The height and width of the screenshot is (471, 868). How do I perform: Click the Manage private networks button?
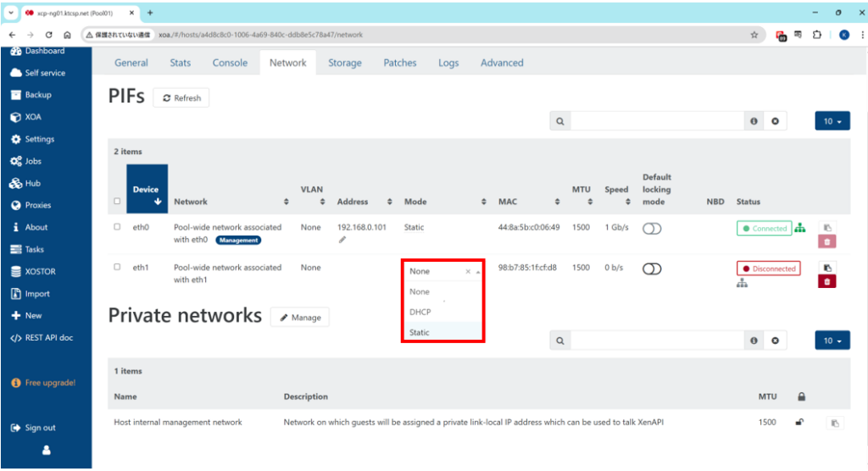[x=300, y=318]
